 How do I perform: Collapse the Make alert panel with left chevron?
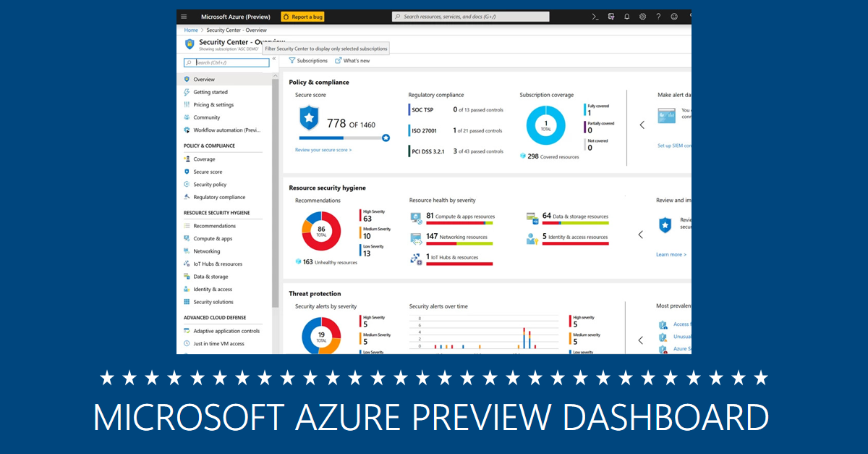[x=642, y=125]
